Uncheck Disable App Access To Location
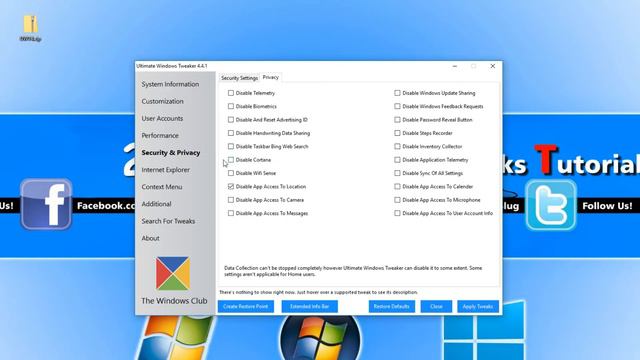640x360 pixels. pyautogui.click(x=231, y=187)
